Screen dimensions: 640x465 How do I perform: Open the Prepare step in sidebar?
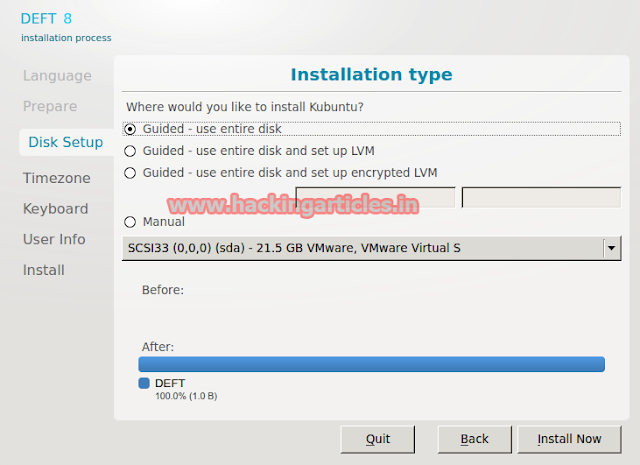click(50, 106)
